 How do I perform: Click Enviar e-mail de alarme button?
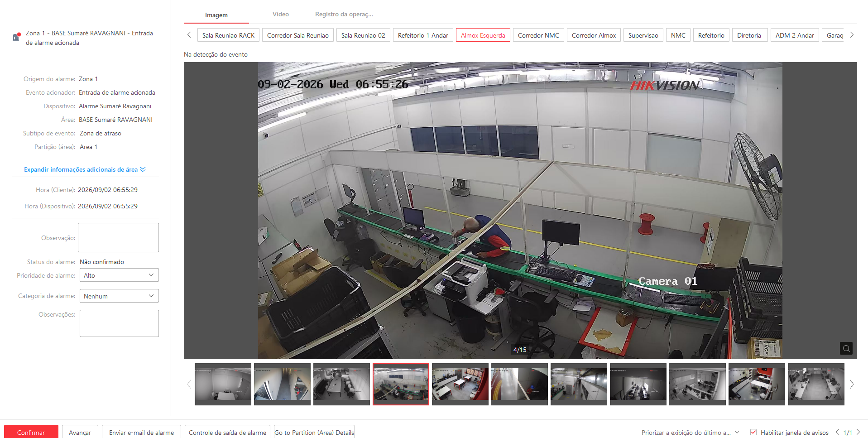(x=141, y=432)
